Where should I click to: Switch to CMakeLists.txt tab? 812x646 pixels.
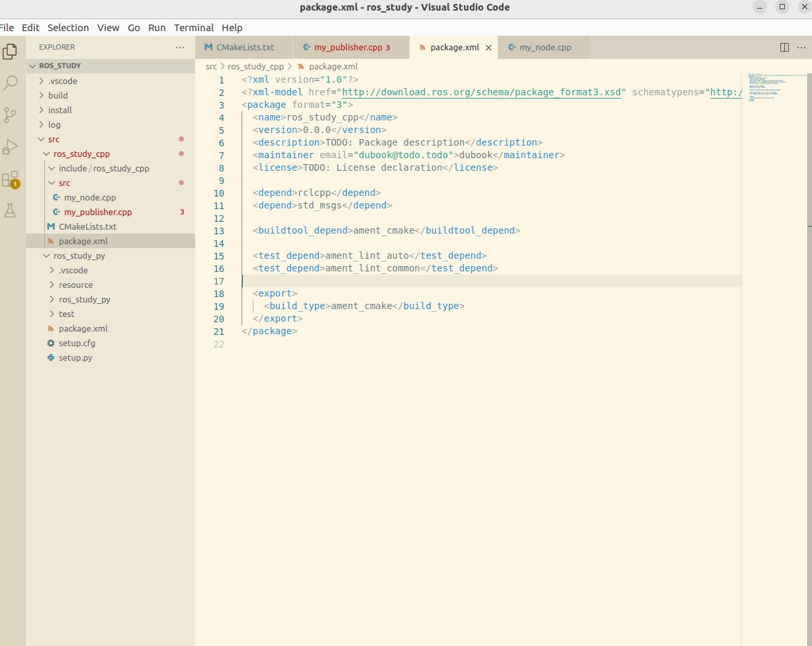coord(245,48)
